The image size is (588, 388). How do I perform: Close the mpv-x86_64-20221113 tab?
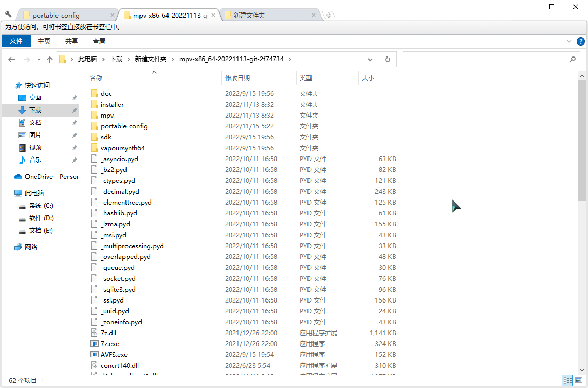[x=213, y=15]
